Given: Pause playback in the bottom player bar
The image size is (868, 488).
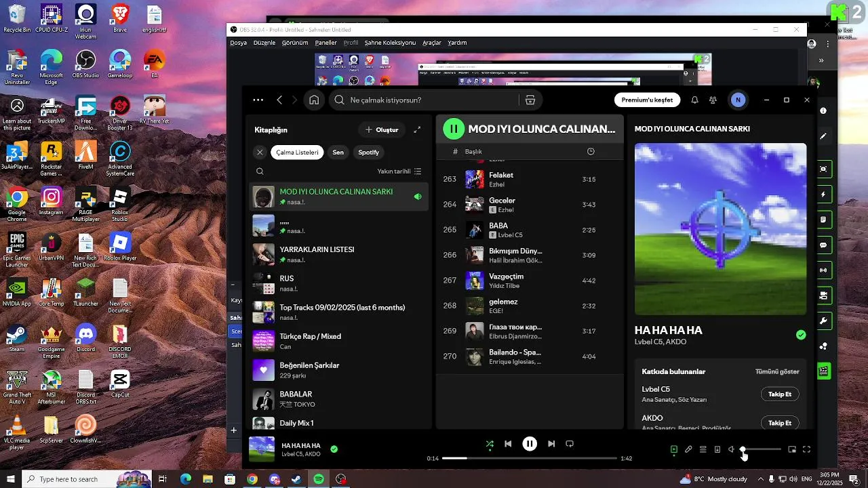Looking at the screenshot, I should [530, 444].
